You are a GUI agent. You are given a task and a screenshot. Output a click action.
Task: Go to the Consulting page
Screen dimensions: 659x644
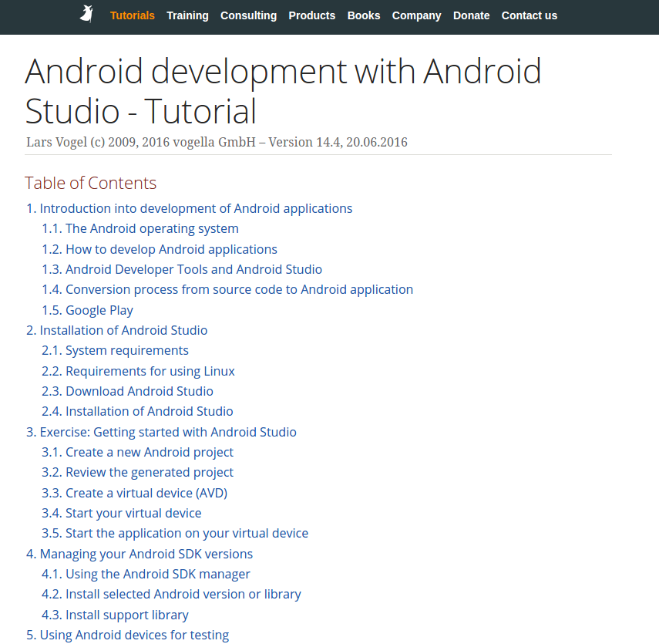(248, 15)
